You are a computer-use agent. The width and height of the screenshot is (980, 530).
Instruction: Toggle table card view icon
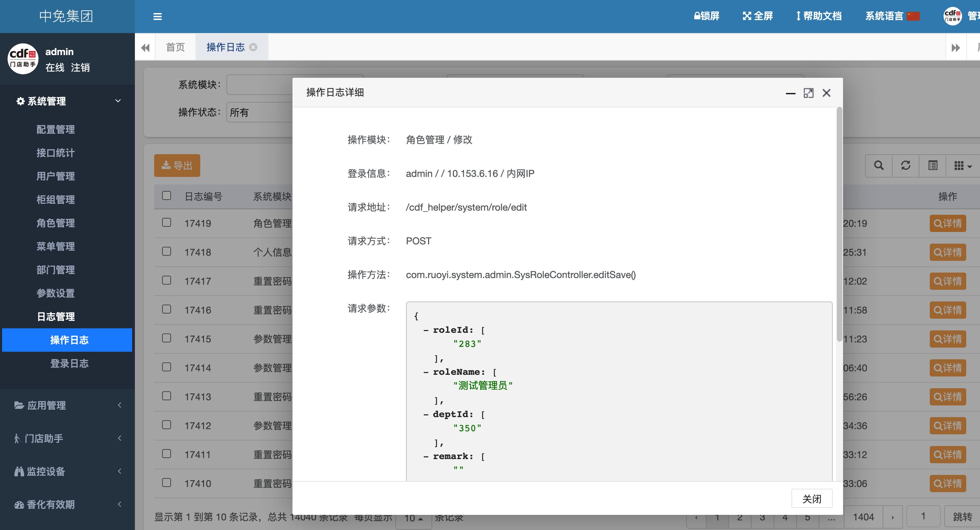933,166
